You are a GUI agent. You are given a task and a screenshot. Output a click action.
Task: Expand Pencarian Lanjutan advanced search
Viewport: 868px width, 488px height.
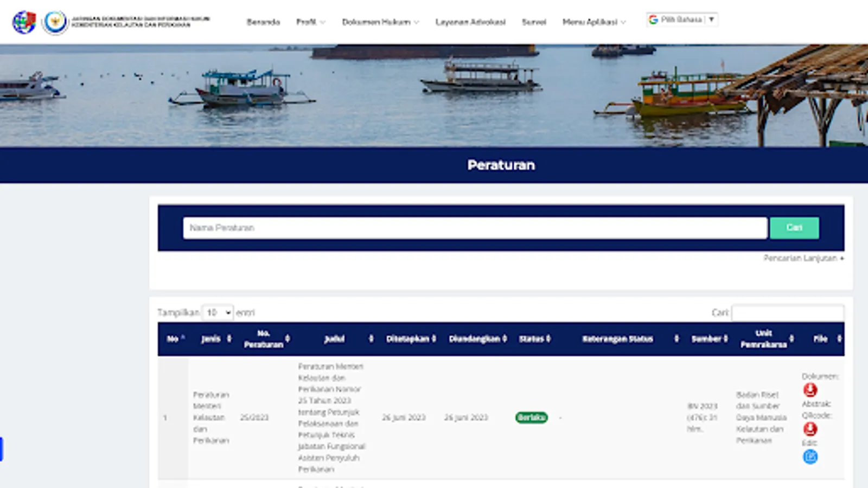click(803, 258)
